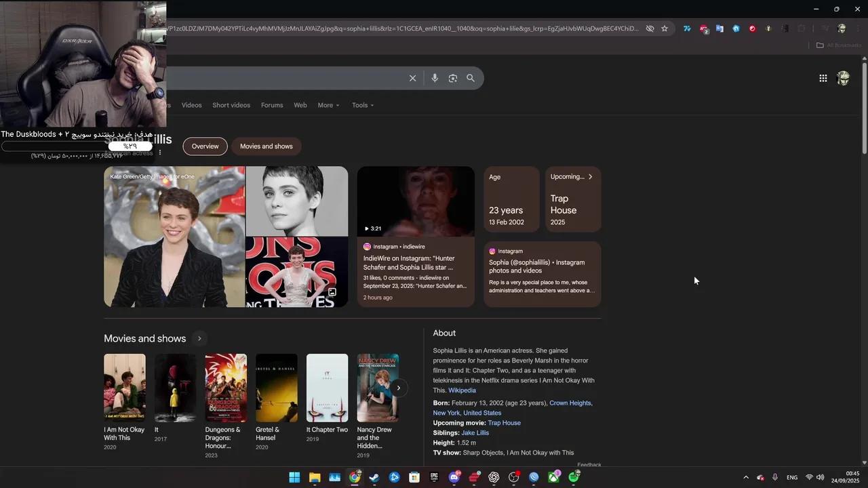The width and height of the screenshot is (868, 488).
Task: Expand the Upcoming card arrow
Action: click(x=590, y=177)
